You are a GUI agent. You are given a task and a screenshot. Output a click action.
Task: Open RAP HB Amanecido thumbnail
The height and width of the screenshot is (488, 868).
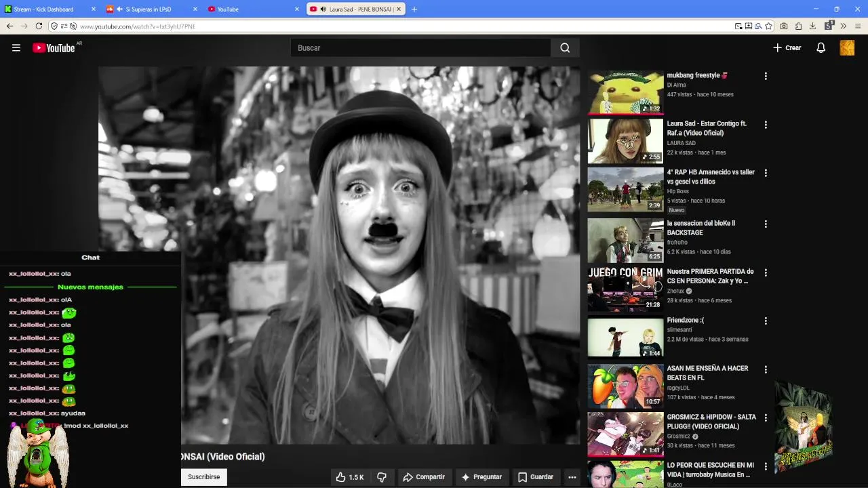[x=625, y=189]
